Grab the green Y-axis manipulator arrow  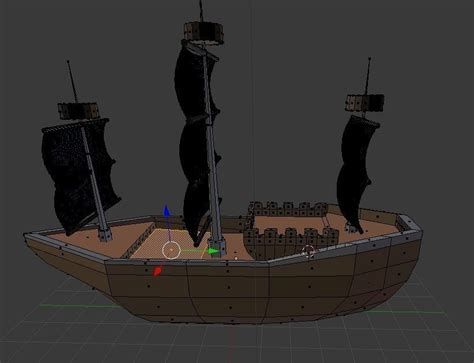213,251
